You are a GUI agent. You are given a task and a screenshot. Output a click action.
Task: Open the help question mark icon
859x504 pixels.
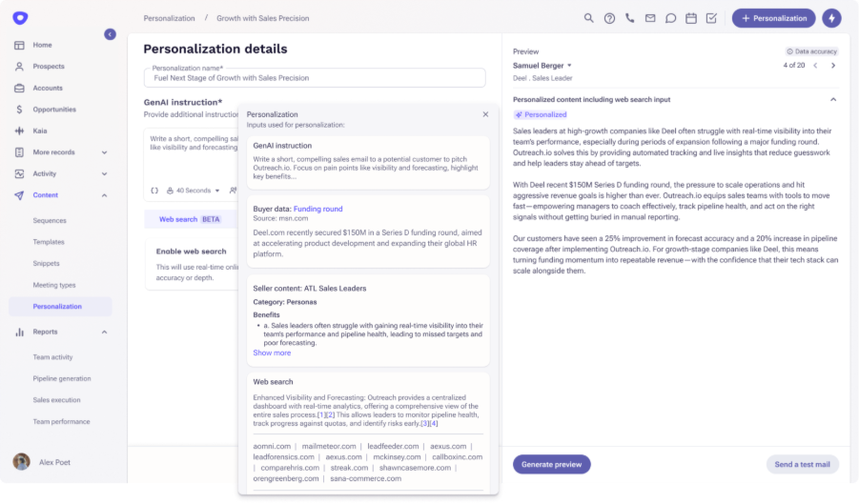[609, 18]
